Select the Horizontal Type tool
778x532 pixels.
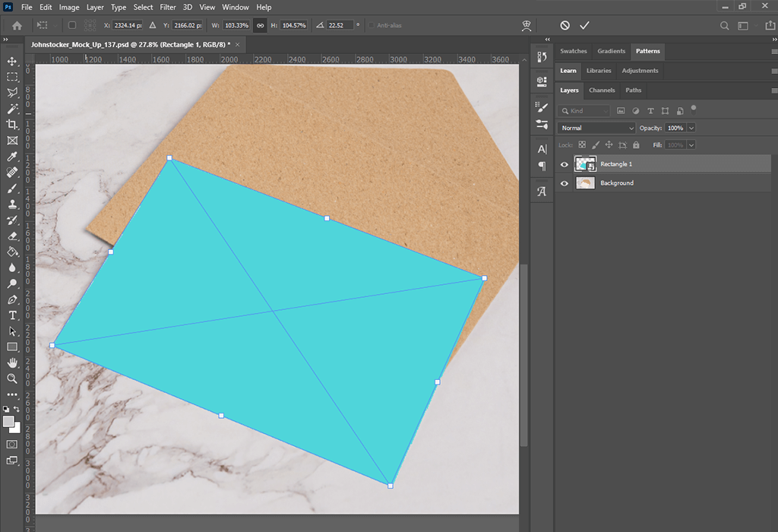(12, 315)
